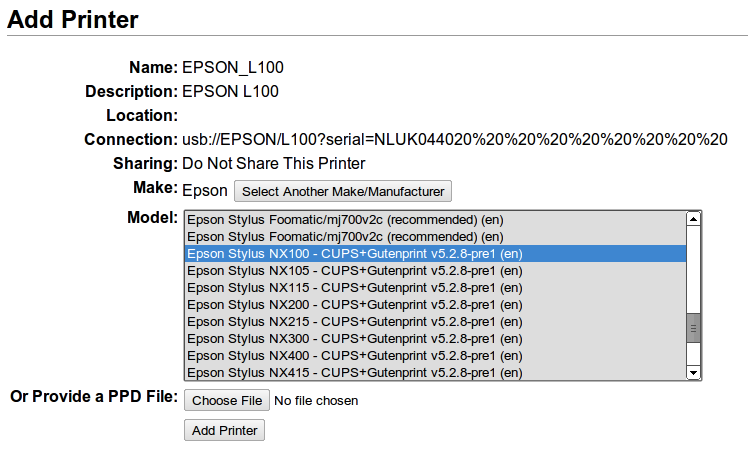
Task: Click the Add Printer heading
Action: pos(73,20)
